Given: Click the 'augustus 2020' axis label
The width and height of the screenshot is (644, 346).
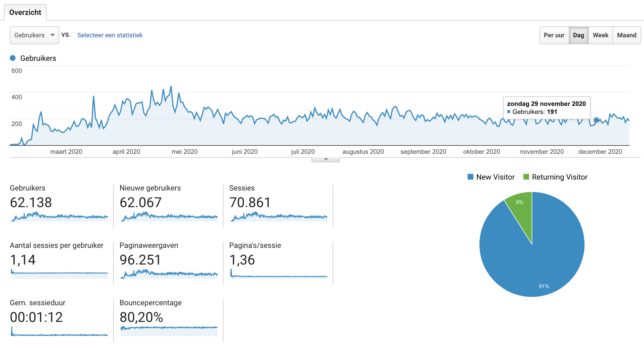Looking at the screenshot, I should (x=363, y=151).
